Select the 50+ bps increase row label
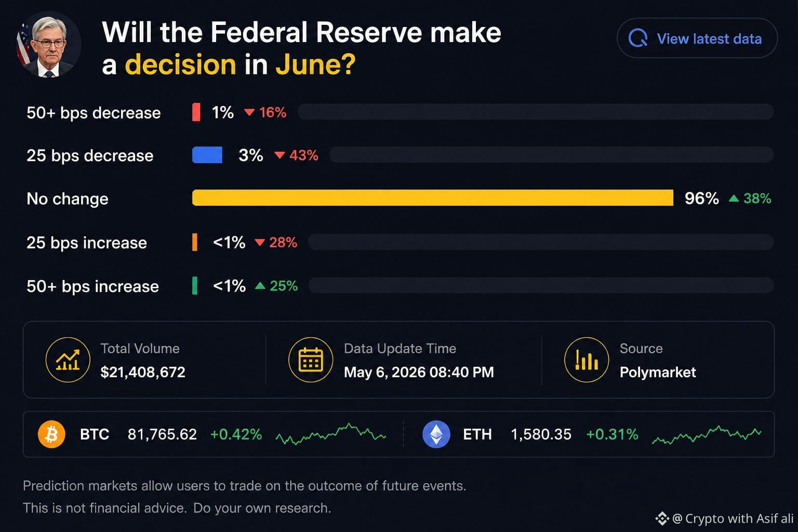This screenshot has width=798, height=532. click(92, 286)
